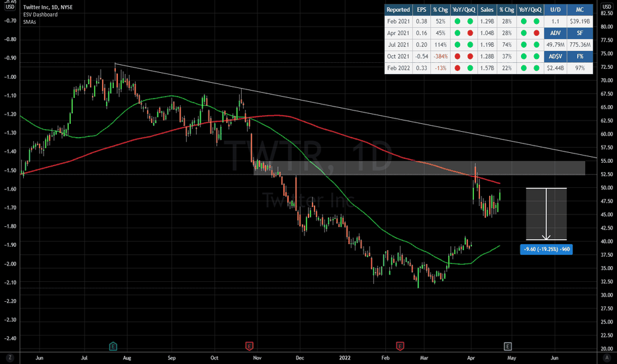This screenshot has width=617, height=364.
Task: Click the 114% EPS change value
Action: (x=440, y=45)
